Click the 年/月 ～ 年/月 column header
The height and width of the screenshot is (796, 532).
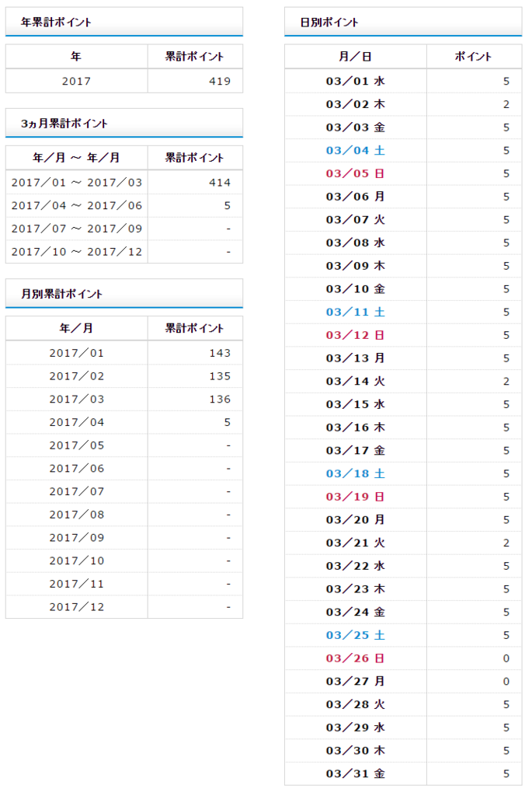(x=77, y=158)
